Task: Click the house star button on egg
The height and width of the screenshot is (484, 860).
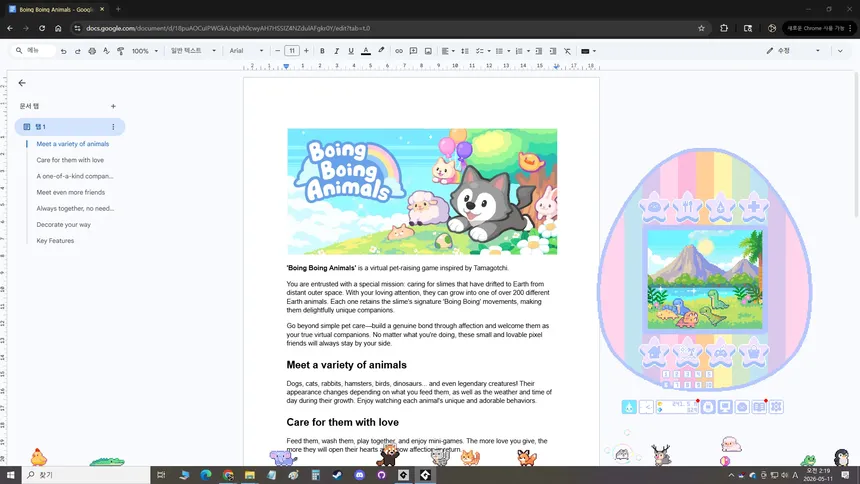Action: [x=654, y=353]
